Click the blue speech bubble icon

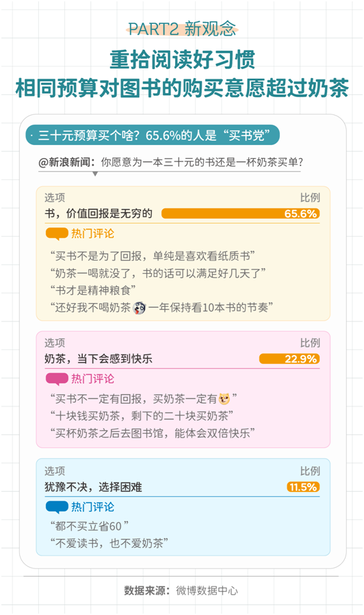57,508
